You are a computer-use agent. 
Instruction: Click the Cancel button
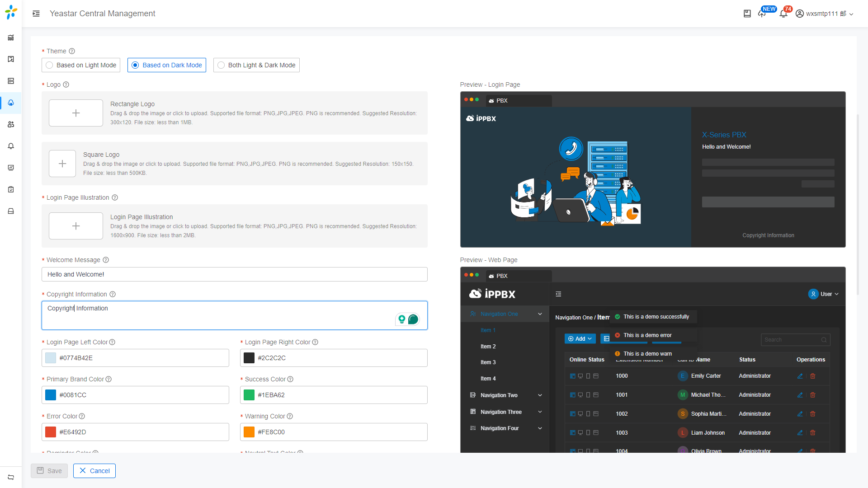[94, 471]
